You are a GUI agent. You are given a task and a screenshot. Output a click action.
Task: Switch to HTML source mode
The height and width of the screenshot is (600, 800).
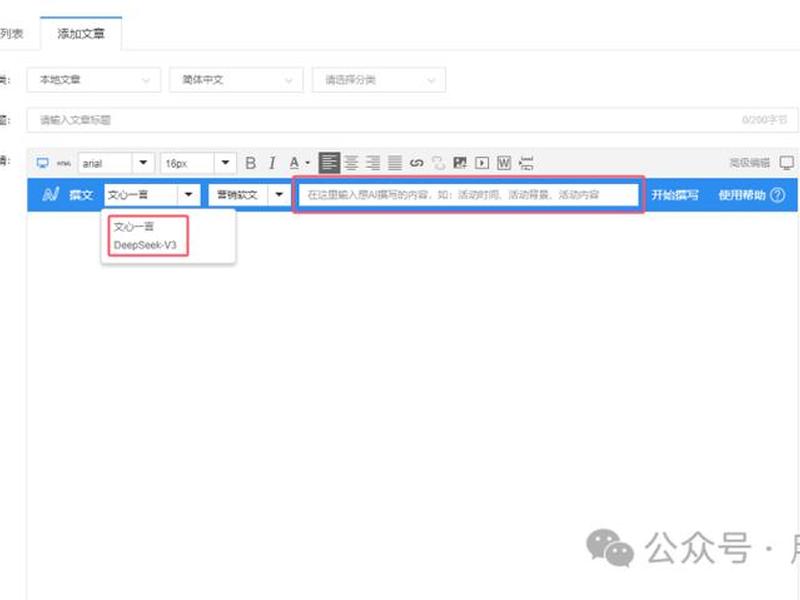(64, 163)
